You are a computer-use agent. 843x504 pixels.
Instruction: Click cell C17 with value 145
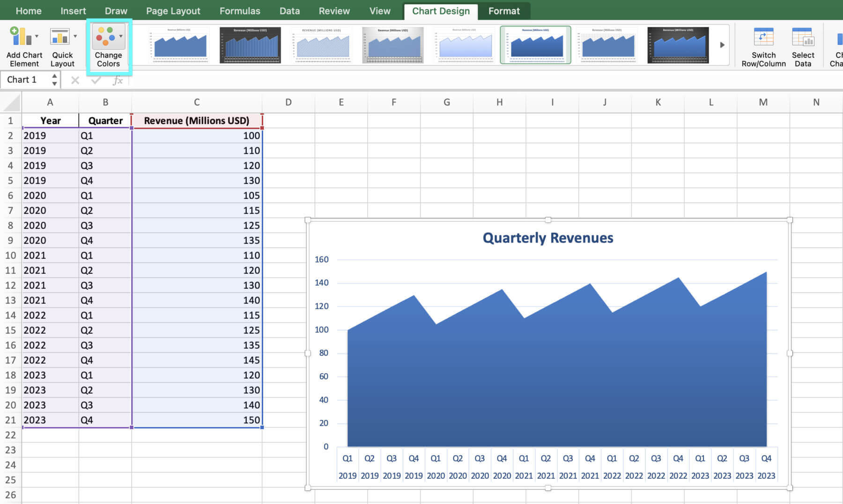(x=197, y=360)
